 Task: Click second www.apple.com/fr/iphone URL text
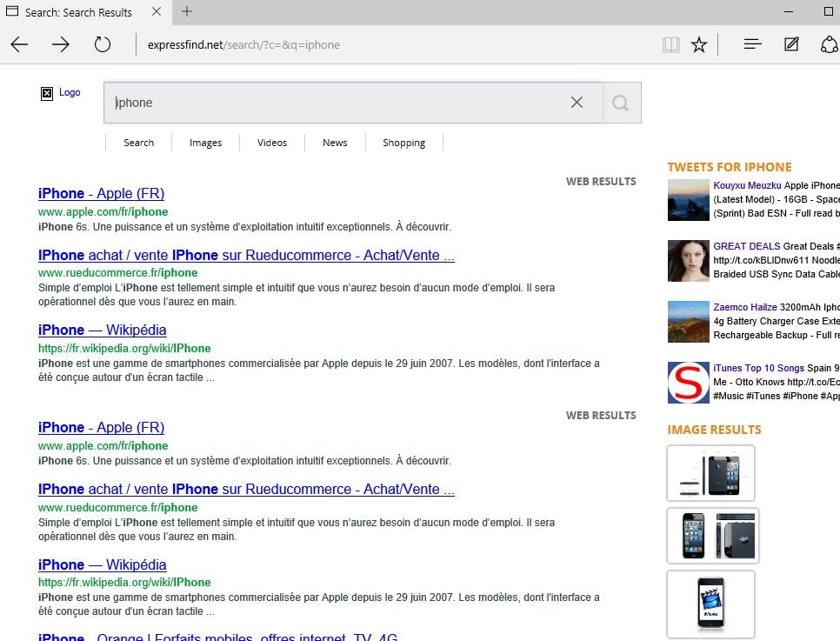pyautogui.click(x=103, y=446)
